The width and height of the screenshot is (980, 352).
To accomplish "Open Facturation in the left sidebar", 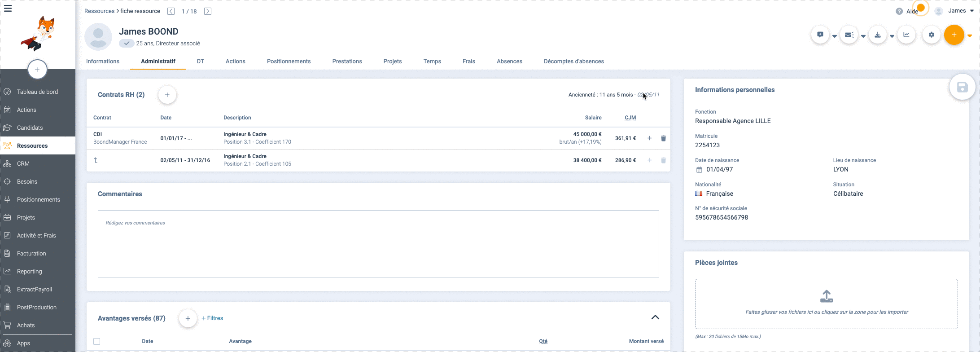I will coord(31,253).
